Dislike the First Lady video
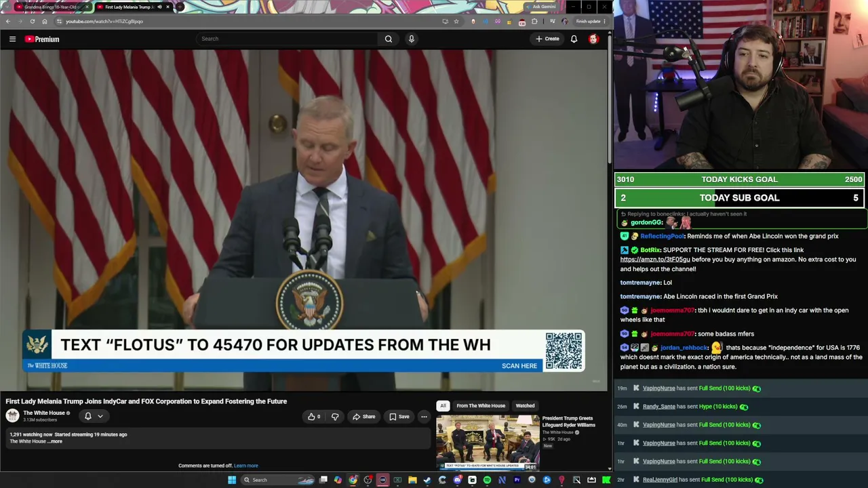This screenshot has height=488, width=868. [x=335, y=417]
